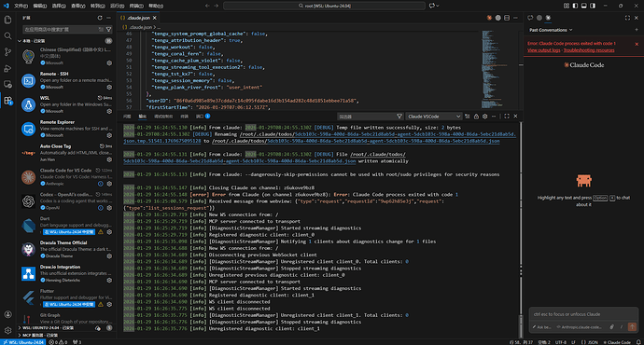Dismiss the Claude Code error banner

click(x=637, y=44)
